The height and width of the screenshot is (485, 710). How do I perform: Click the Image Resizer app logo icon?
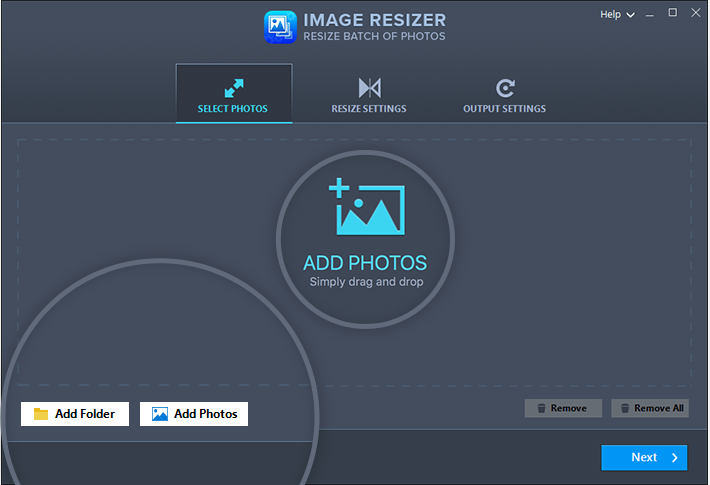[x=280, y=27]
